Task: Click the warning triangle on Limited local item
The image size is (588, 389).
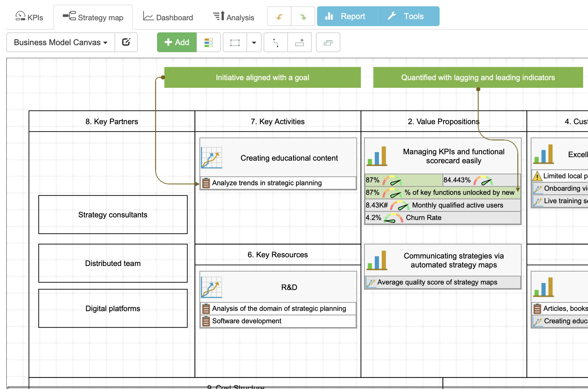Action: tap(538, 176)
